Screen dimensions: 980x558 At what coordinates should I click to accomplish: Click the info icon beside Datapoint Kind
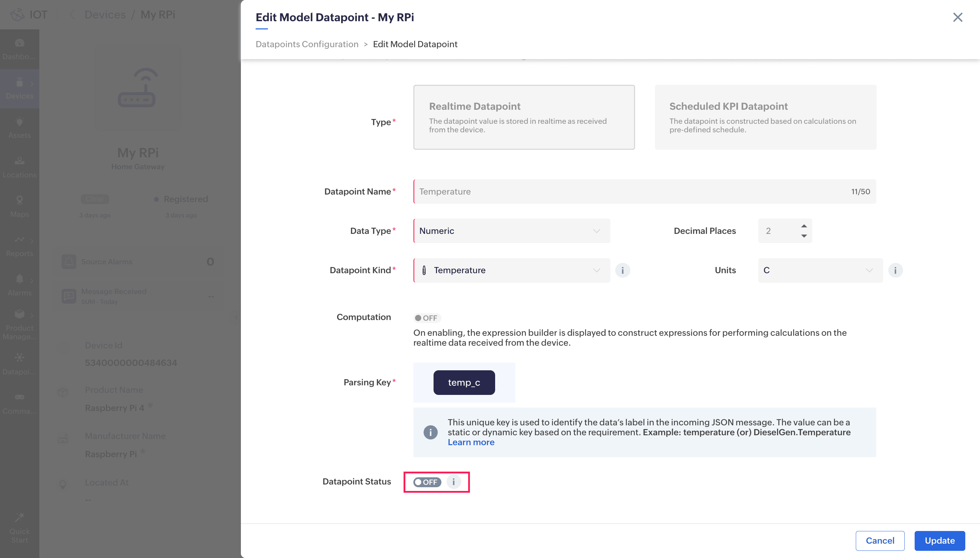pos(622,270)
